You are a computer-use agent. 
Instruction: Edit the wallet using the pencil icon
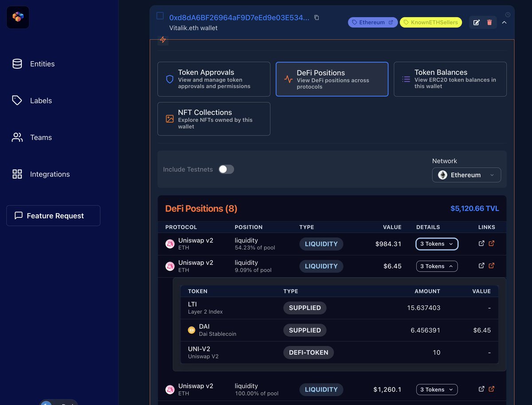point(477,22)
